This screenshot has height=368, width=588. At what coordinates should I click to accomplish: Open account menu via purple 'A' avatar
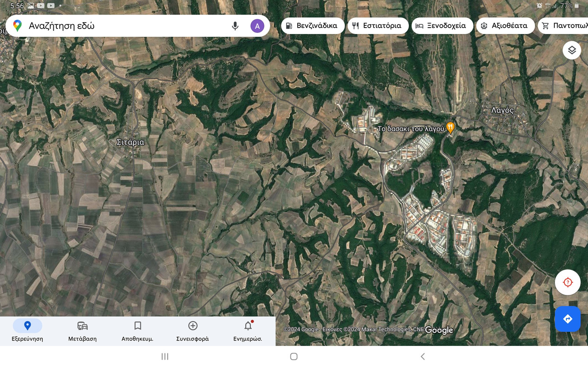click(x=257, y=26)
